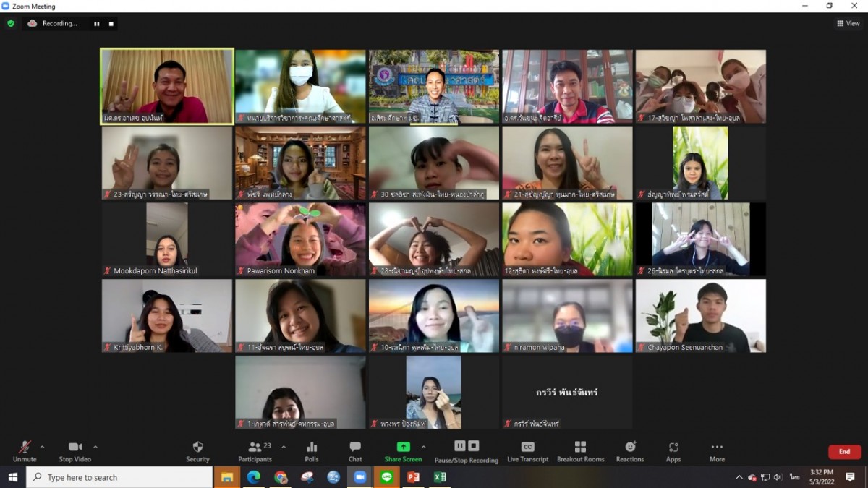The width and height of the screenshot is (868, 488).
Task: Open the Security shield menu
Action: tap(197, 451)
